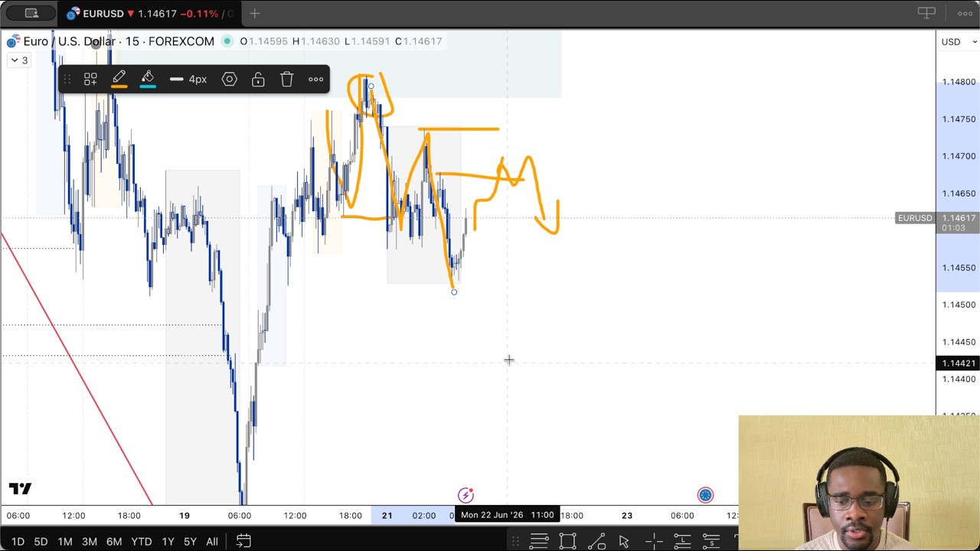Screen dimensions: 980x551
Task: Delete the drawing with the trash icon
Action: click(287, 79)
